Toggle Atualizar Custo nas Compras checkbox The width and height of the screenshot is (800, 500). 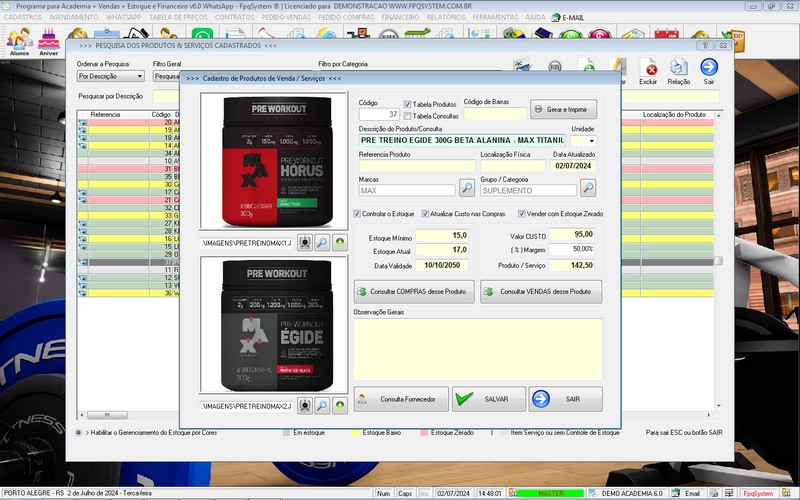(x=425, y=214)
